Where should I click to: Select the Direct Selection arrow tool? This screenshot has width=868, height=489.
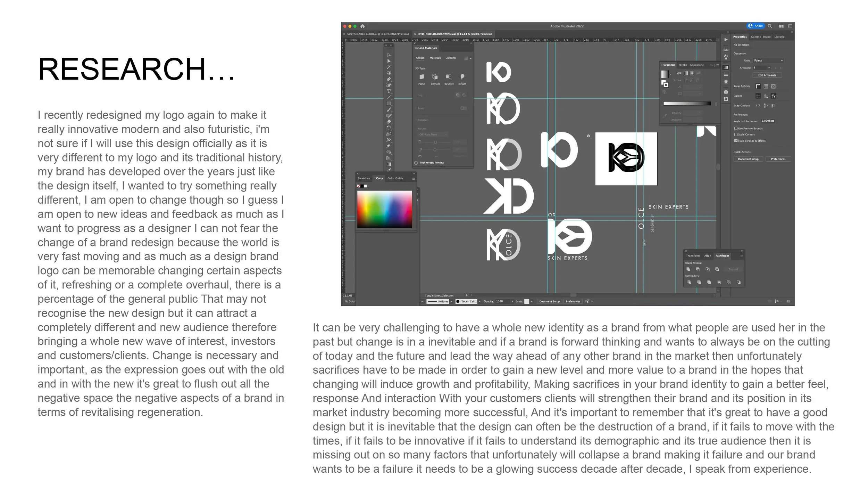coord(389,61)
